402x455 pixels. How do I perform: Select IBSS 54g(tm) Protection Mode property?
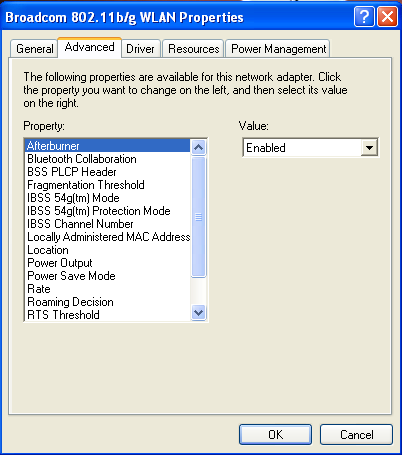[107, 211]
